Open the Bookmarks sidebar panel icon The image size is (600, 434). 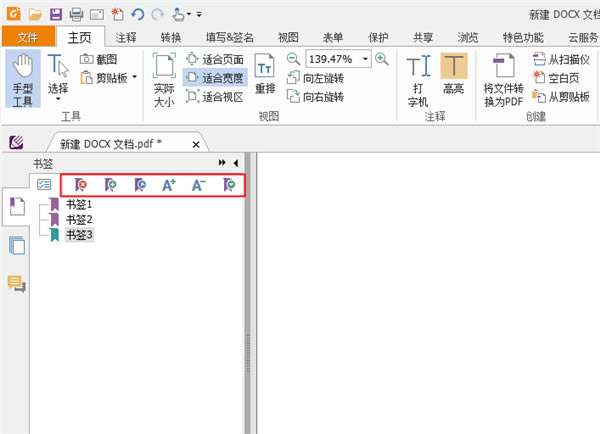point(17,206)
